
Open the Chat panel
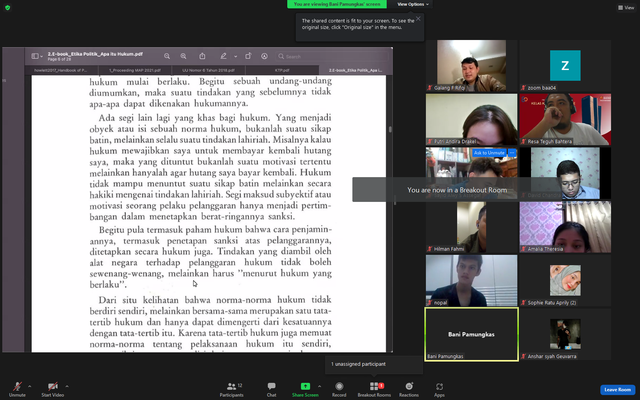[271, 389]
